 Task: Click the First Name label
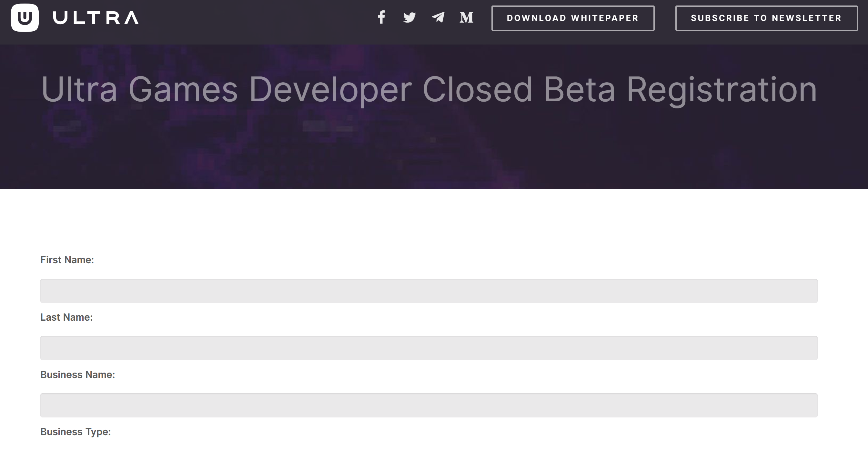click(x=67, y=260)
